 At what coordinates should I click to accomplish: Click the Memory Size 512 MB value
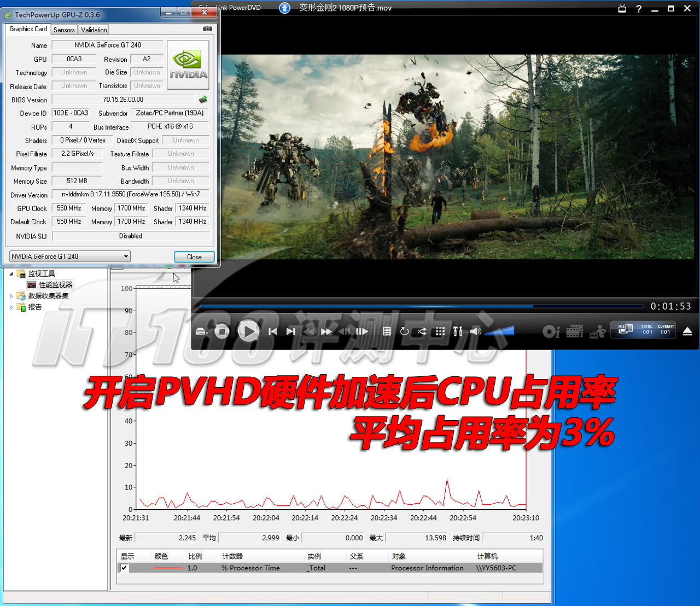click(x=77, y=181)
